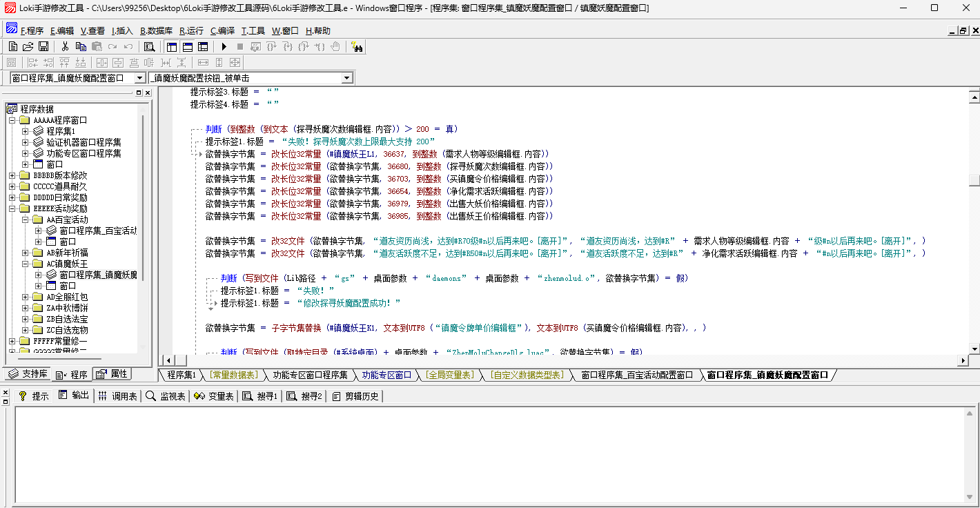Screen dimensions: 980x508
Task: Click the Save file toolbar icon
Action: click(x=43, y=47)
